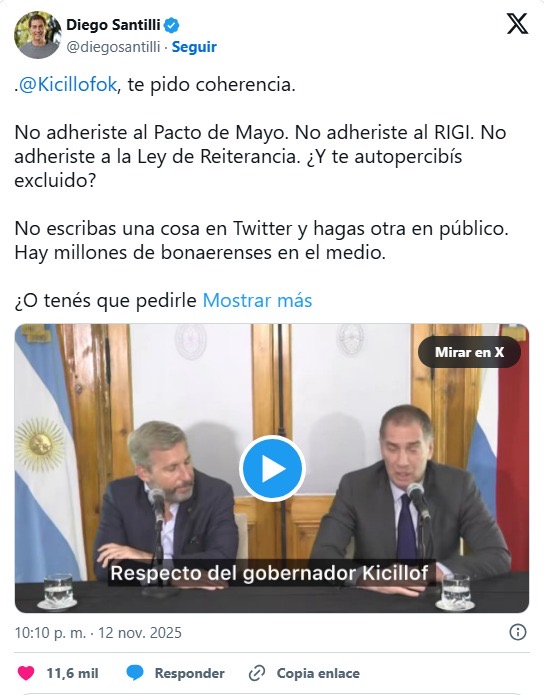
Task: Open the @Kicillofok mention
Action: (68, 84)
